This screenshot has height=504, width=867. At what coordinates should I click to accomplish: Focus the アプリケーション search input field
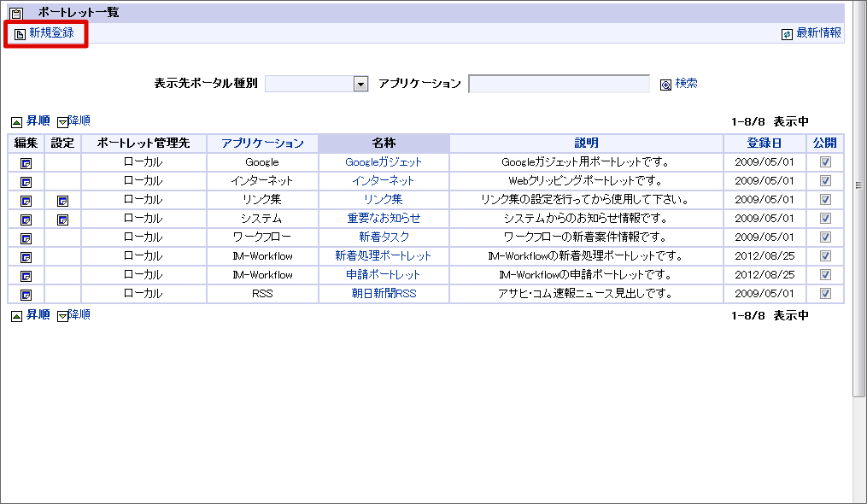[559, 84]
